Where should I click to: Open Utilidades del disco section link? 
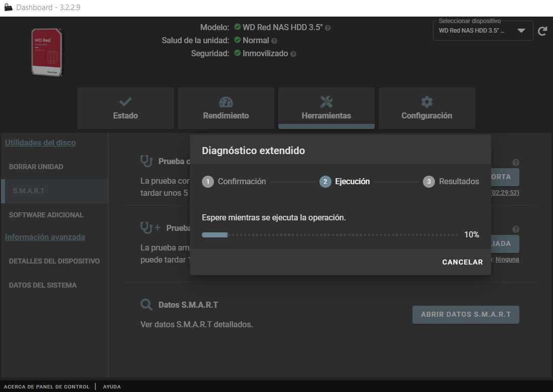point(40,143)
